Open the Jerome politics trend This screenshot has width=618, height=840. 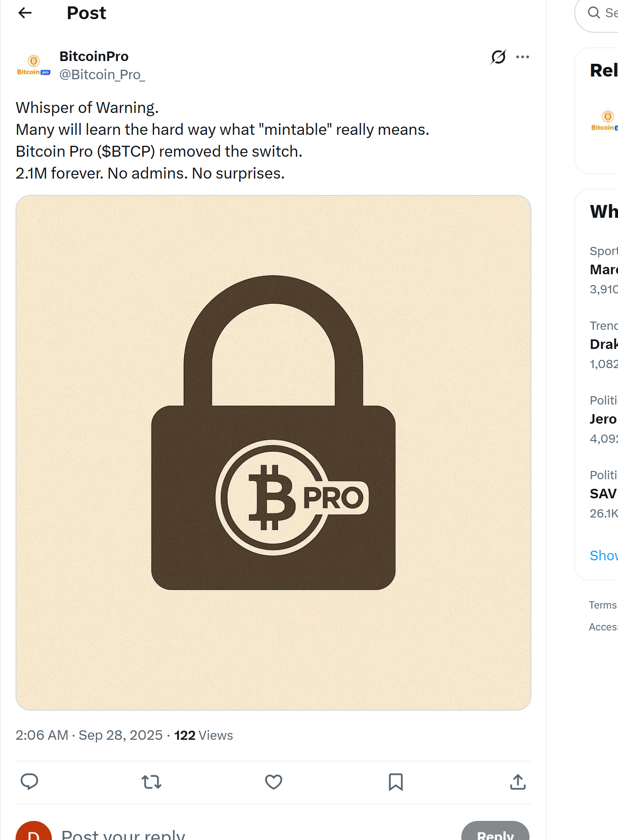click(x=604, y=419)
